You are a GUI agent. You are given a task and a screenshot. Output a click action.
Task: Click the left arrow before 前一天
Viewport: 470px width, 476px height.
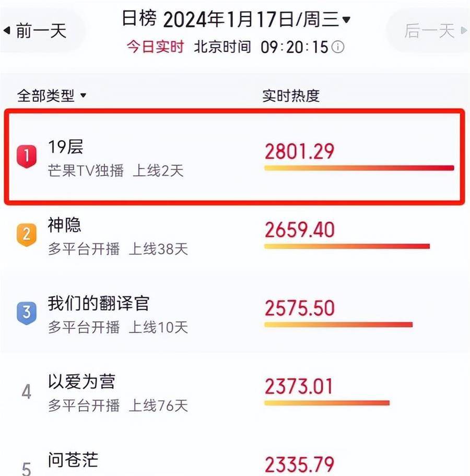click(x=7, y=30)
